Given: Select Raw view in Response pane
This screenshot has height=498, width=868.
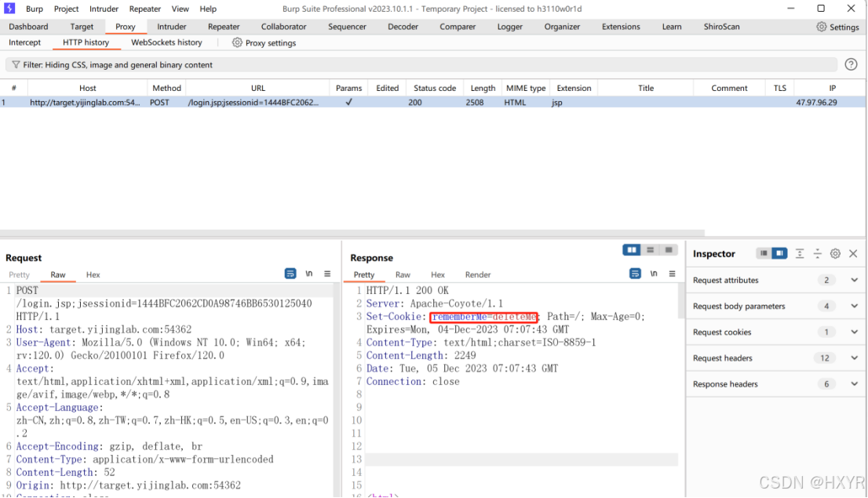Looking at the screenshot, I should pos(403,274).
